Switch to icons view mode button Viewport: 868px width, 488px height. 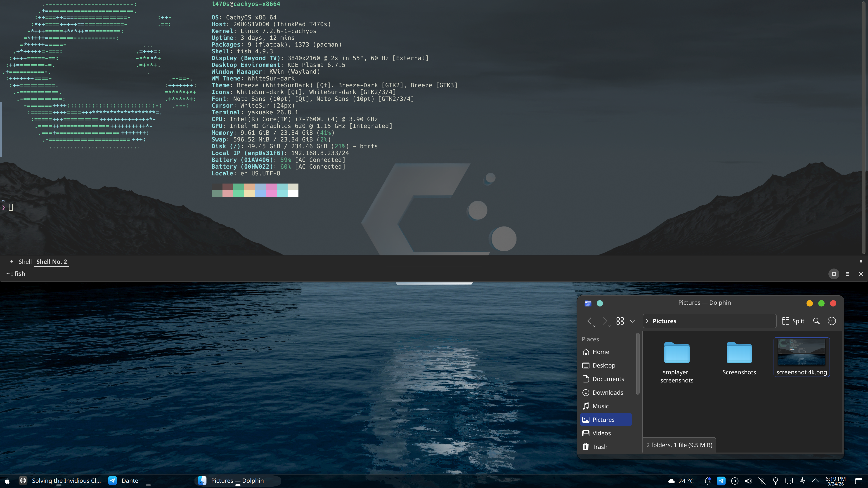click(x=620, y=321)
